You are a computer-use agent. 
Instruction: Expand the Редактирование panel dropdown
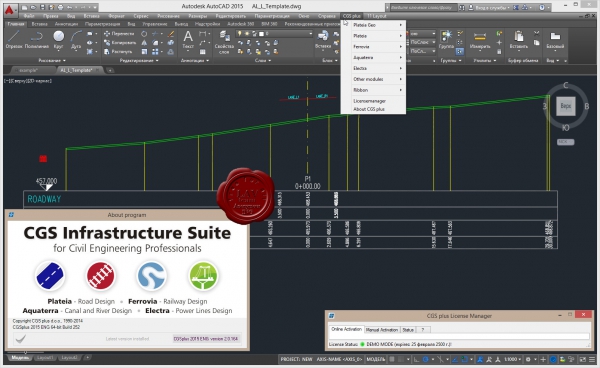coord(138,60)
